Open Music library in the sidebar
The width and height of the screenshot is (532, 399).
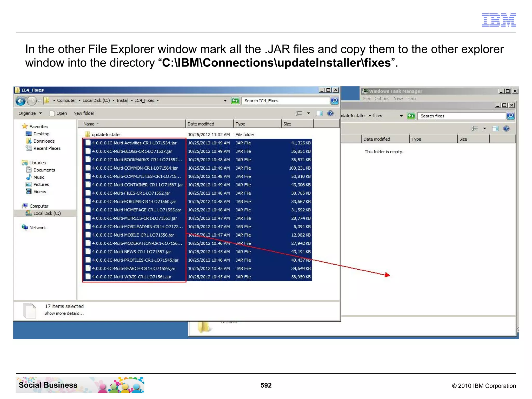(x=39, y=177)
